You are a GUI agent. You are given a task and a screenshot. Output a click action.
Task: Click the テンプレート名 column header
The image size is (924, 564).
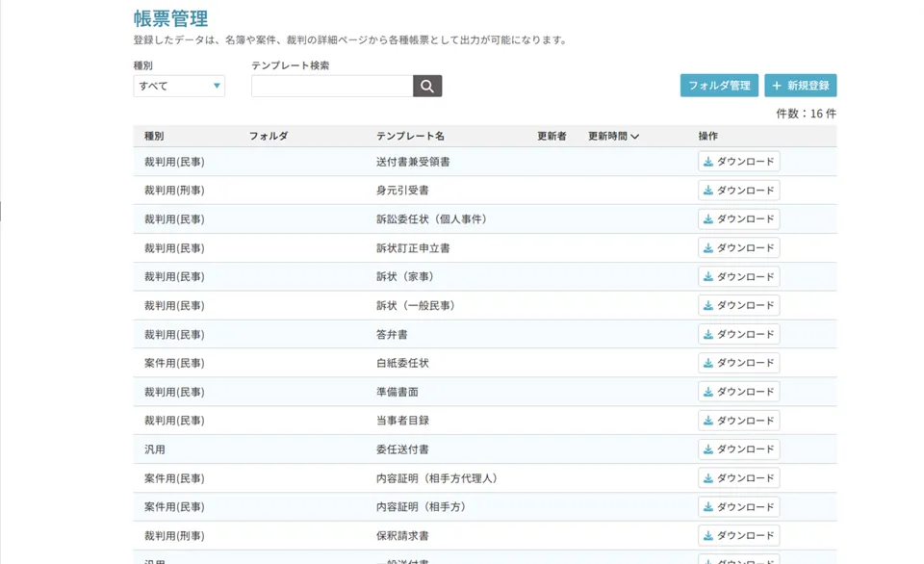(410, 136)
